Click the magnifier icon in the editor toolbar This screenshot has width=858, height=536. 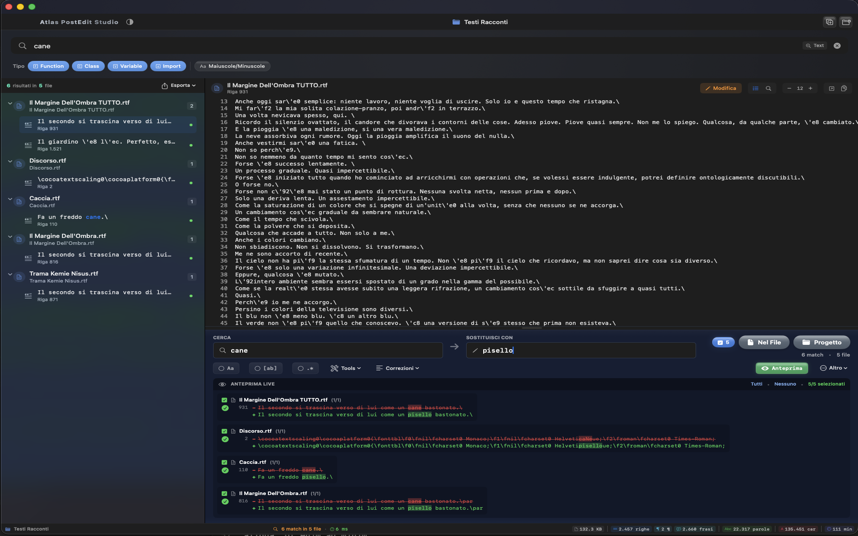pos(768,89)
